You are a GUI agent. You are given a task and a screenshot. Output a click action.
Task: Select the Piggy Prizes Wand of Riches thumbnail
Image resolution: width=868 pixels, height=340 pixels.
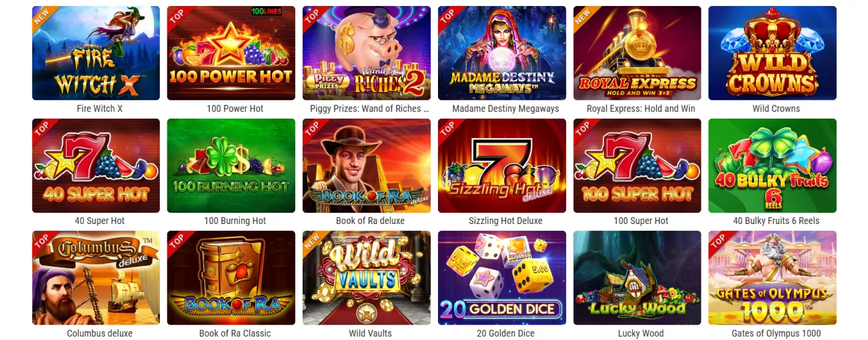coord(367,53)
